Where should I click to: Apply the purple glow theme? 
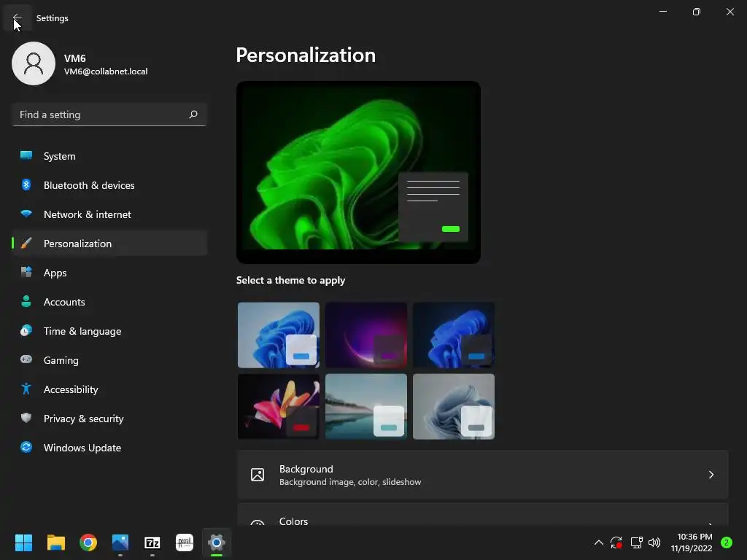[x=366, y=335]
